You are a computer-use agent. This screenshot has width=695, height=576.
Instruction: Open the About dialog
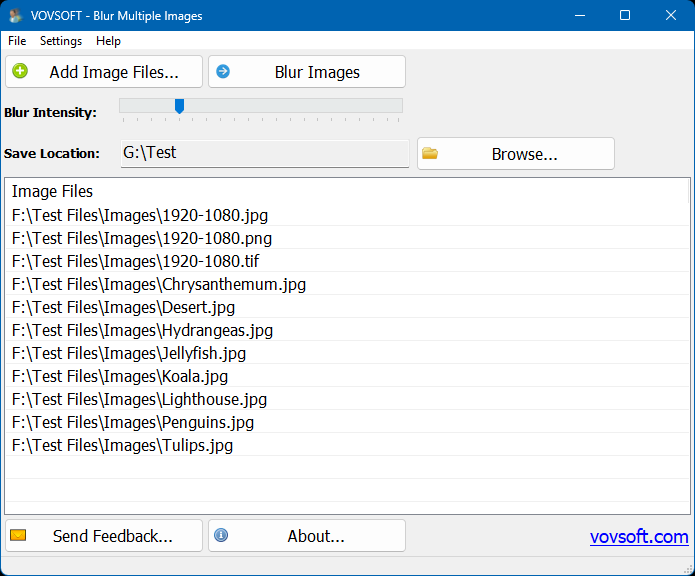(x=307, y=536)
